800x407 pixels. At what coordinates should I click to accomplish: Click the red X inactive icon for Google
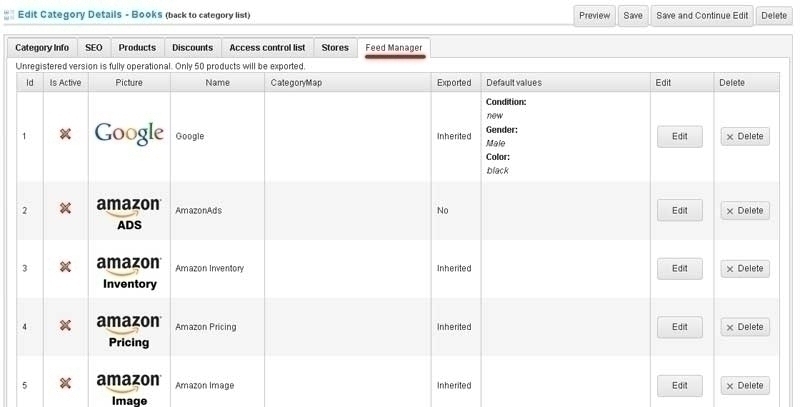65,134
